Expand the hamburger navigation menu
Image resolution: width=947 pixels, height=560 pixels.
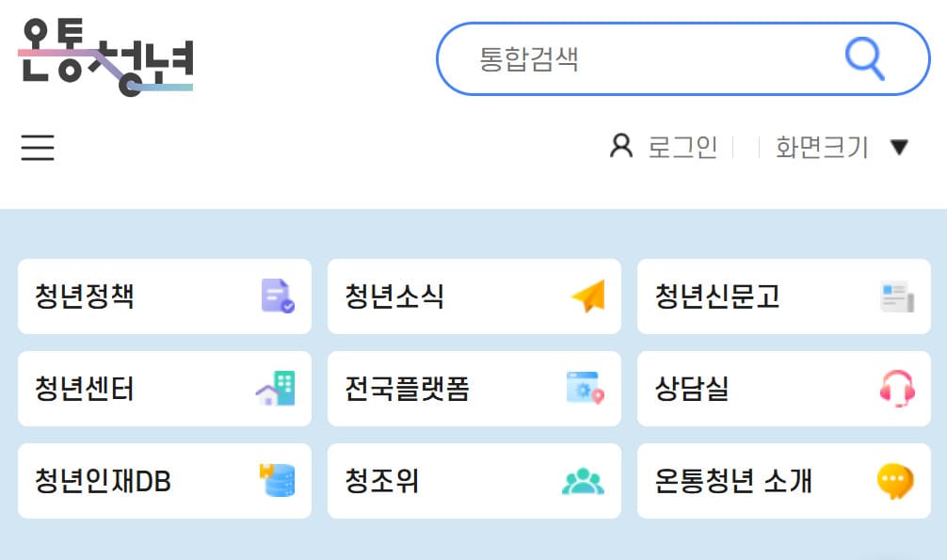pyautogui.click(x=37, y=148)
